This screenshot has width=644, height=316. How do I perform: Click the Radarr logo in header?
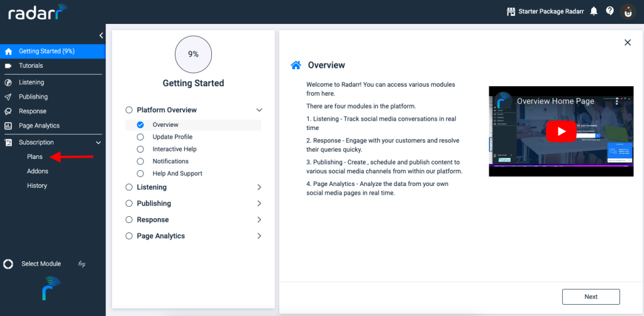[x=38, y=12]
